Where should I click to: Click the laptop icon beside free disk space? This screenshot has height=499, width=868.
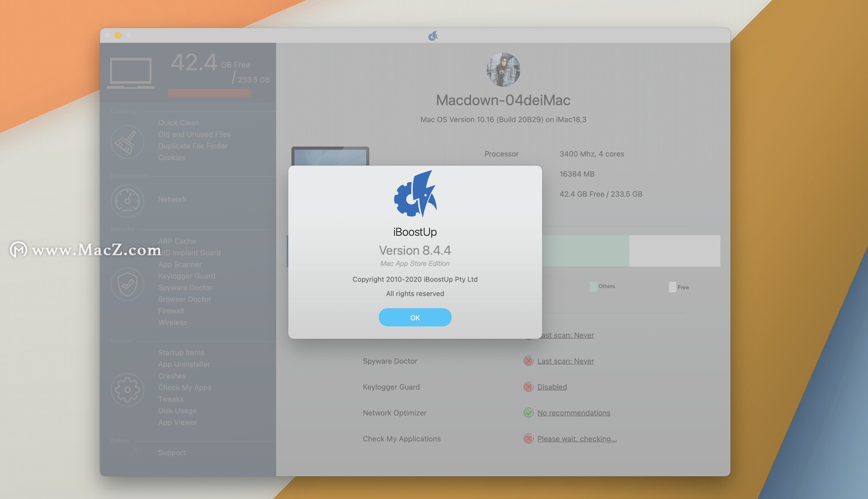(x=131, y=73)
